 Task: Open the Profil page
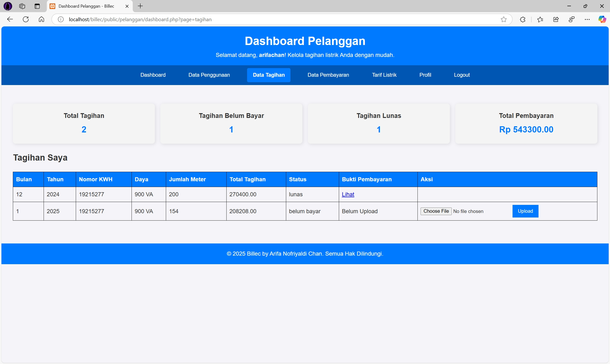425,75
